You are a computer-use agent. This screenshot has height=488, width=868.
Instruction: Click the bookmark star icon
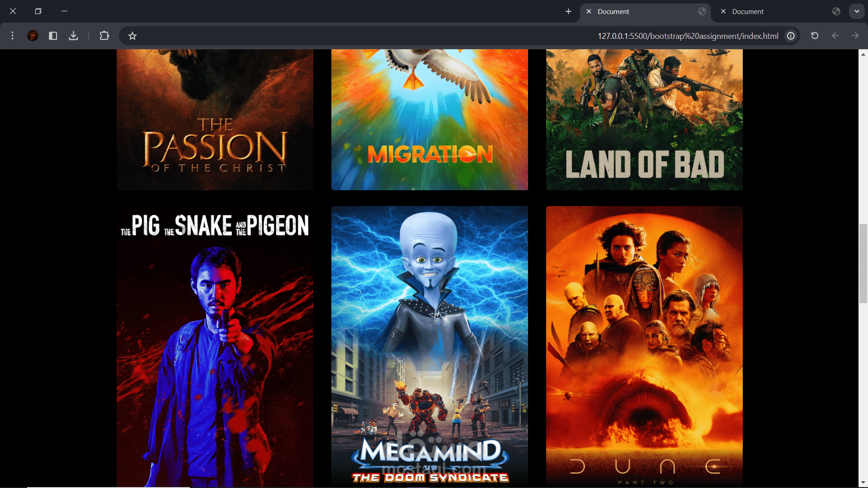click(132, 36)
